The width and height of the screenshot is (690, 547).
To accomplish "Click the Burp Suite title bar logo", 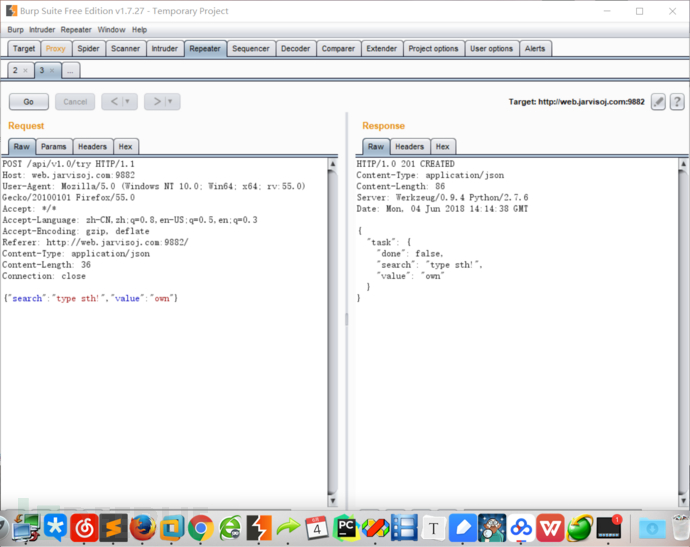I will [11, 11].
